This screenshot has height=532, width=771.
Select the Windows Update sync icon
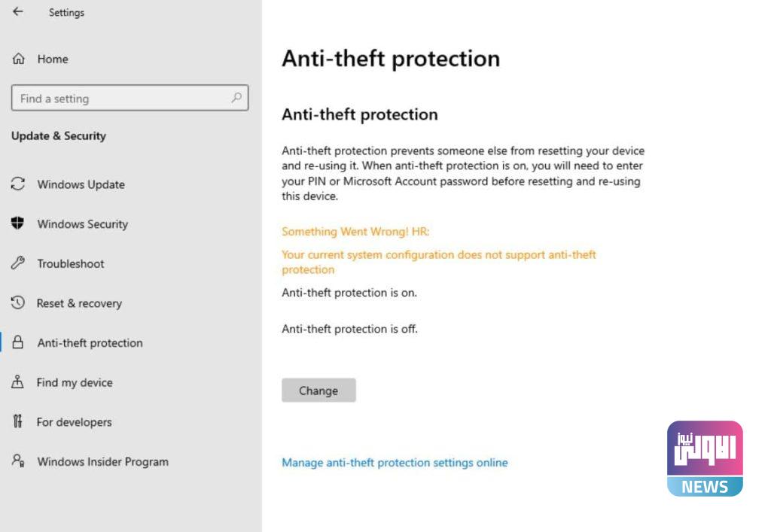click(17, 184)
